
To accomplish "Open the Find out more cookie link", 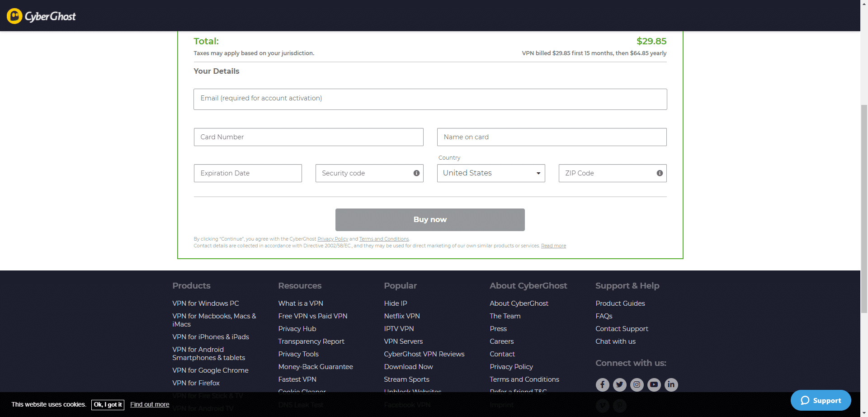I will 150,404.
